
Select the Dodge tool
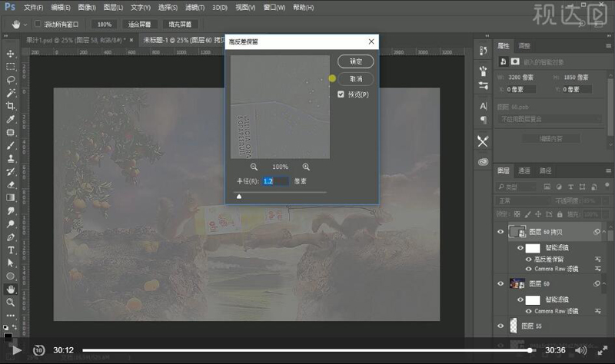tap(11, 223)
